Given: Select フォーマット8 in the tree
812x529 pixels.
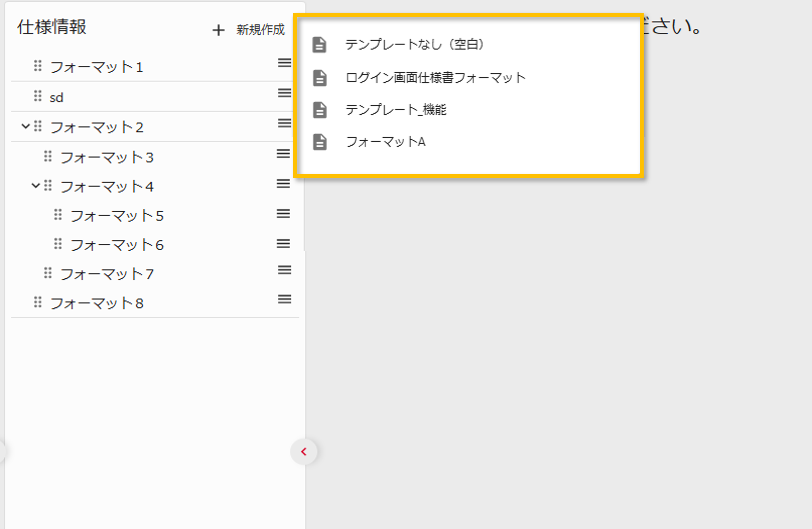Looking at the screenshot, I should (97, 303).
